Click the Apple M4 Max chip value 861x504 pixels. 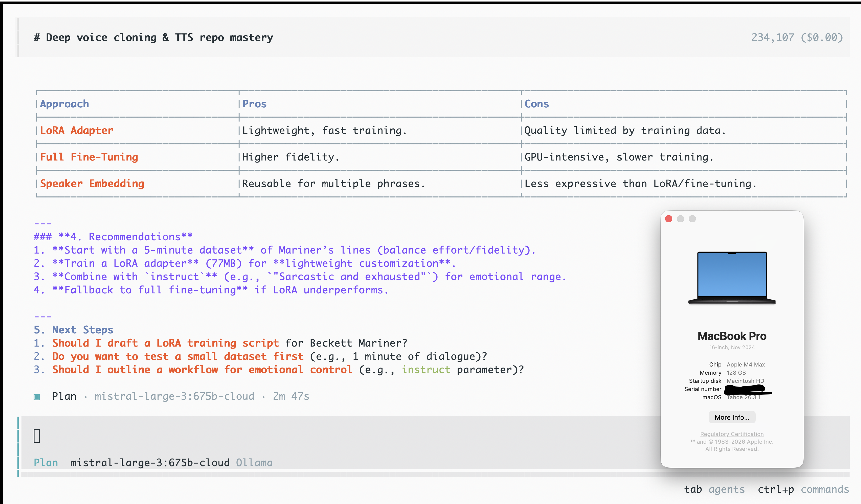point(745,365)
